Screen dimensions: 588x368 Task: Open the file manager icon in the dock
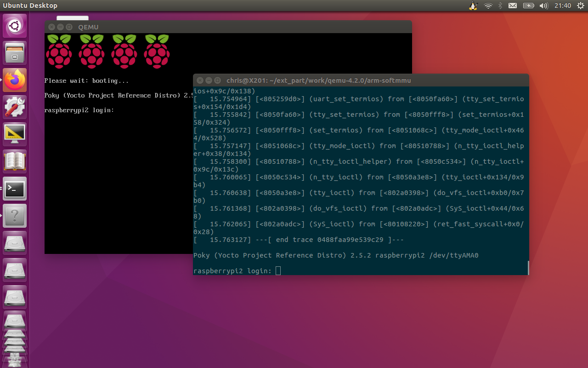pyautogui.click(x=14, y=52)
